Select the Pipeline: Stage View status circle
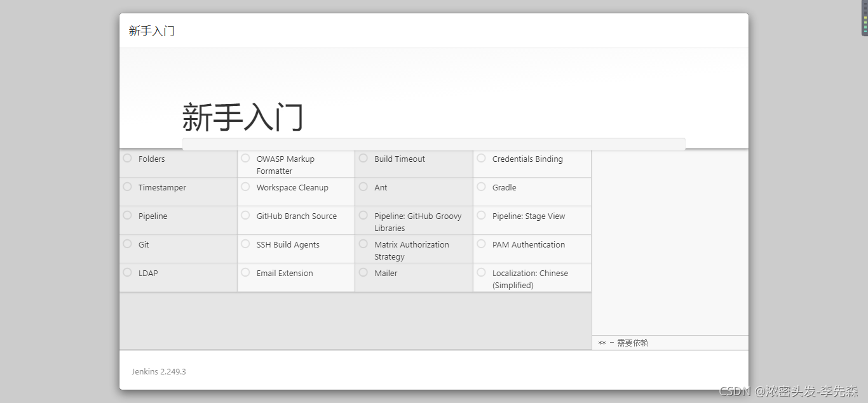Viewport: 868px width, 403px height. [x=481, y=215]
